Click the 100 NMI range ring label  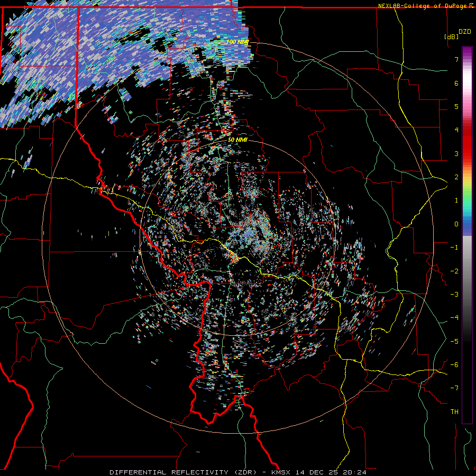[x=237, y=42]
